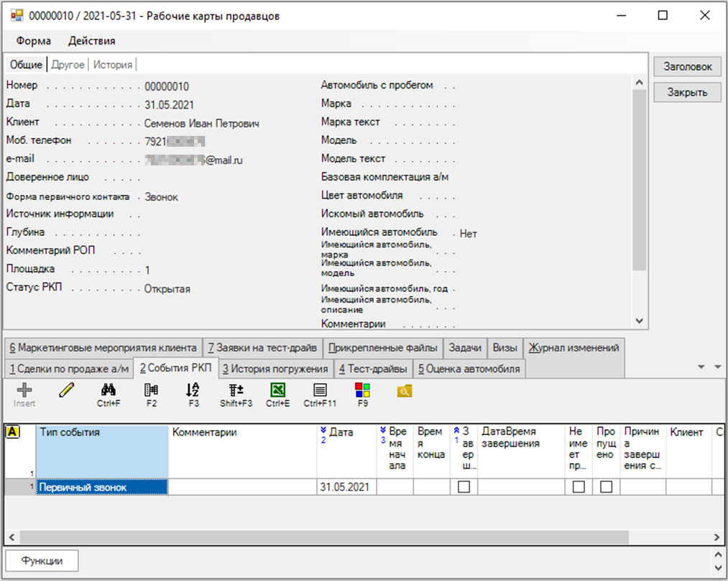Tick the 'Пропущено' checkbox in the row
The width and height of the screenshot is (728, 581).
tap(607, 487)
